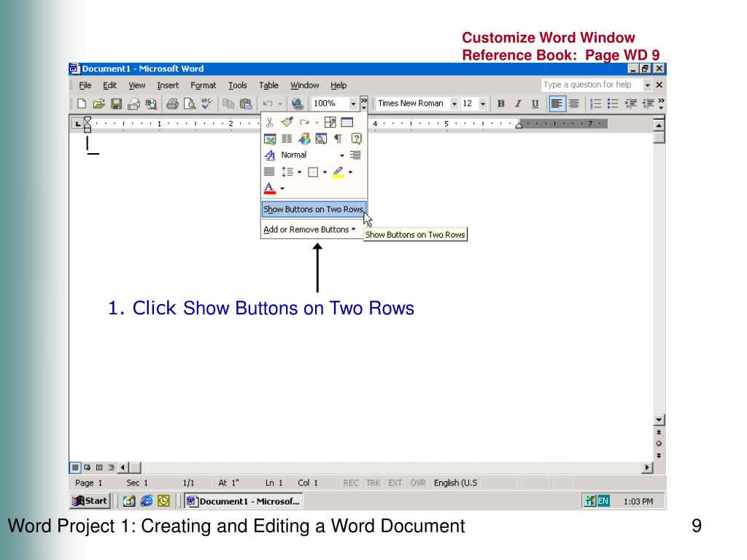
Task: Click the Cut scissors icon
Action: point(270,122)
